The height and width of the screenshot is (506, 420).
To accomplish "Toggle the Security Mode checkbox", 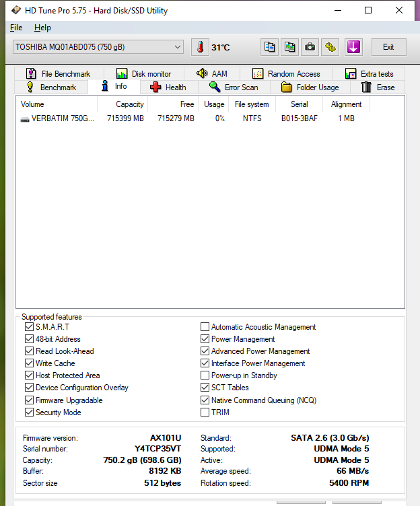I will point(29,412).
